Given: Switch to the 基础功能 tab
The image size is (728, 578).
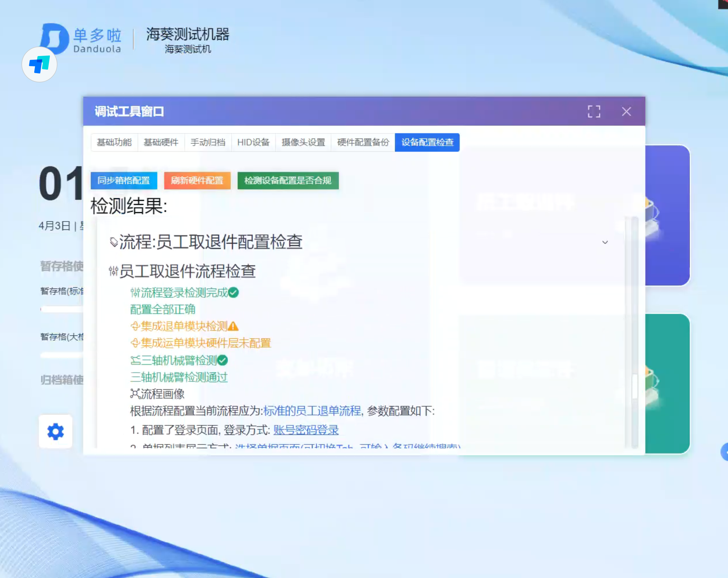Looking at the screenshot, I should click(x=114, y=142).
